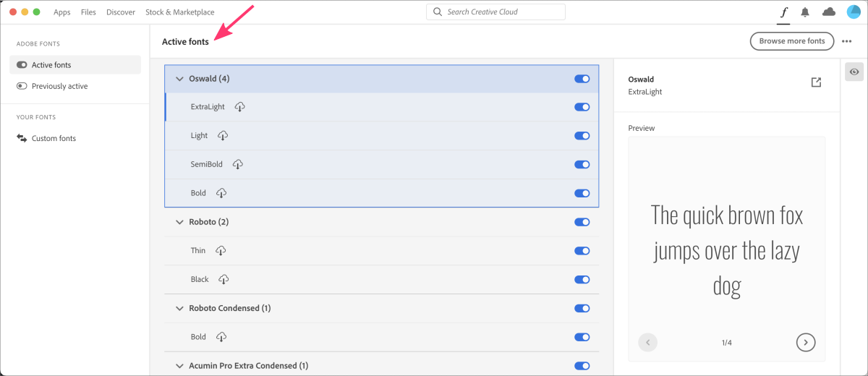Click cloud download icon next to Oswald SemiBold

click(x=237, y=165)
